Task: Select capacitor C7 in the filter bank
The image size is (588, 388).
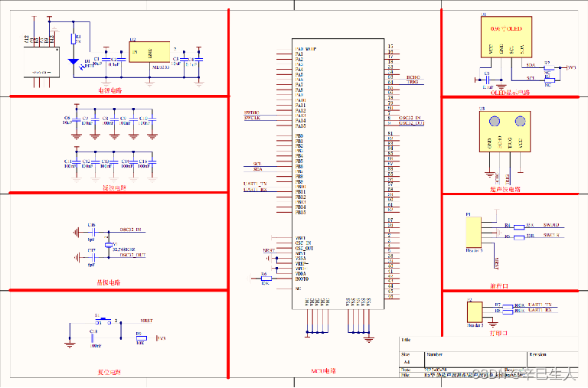Action: [95, 119]
